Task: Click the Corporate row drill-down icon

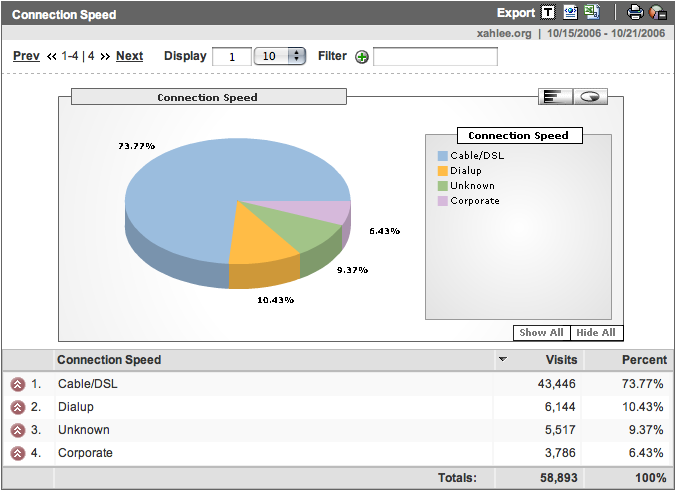Action: coord(17,454)
